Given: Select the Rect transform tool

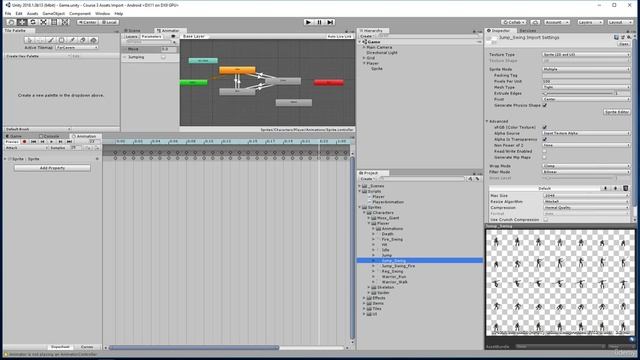Looking at the screenshot, I should 54,22.
